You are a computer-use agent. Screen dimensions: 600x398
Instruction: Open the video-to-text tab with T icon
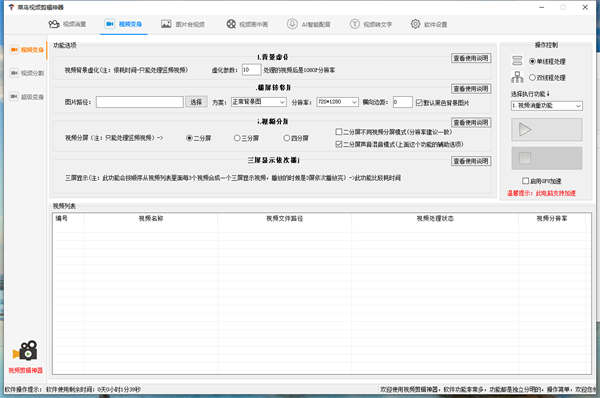(x=371, y=24)
